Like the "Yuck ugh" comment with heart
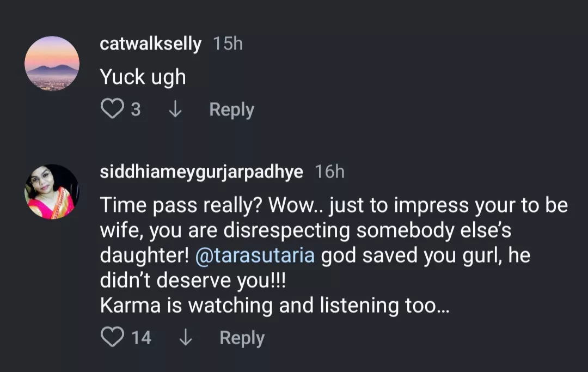 click(x=112, y=109)
